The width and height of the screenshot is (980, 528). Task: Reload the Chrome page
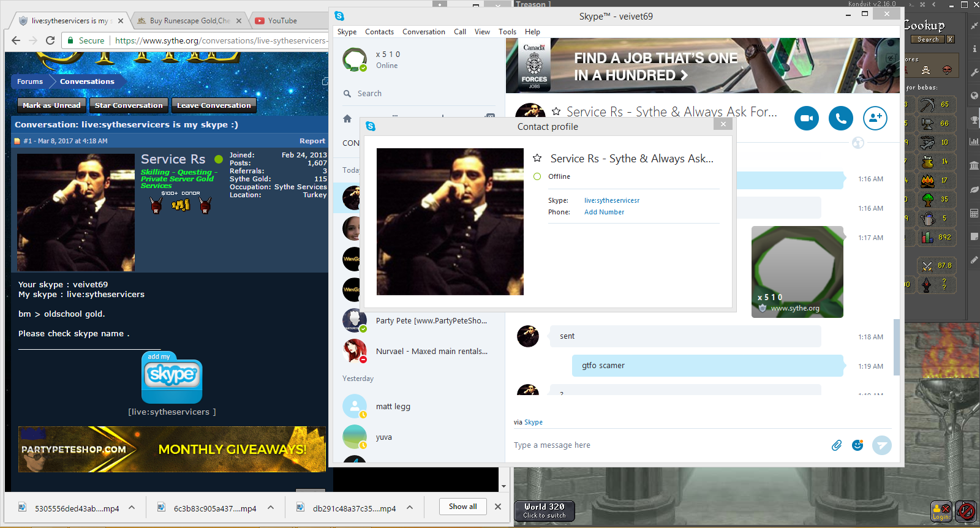[50, 40]
